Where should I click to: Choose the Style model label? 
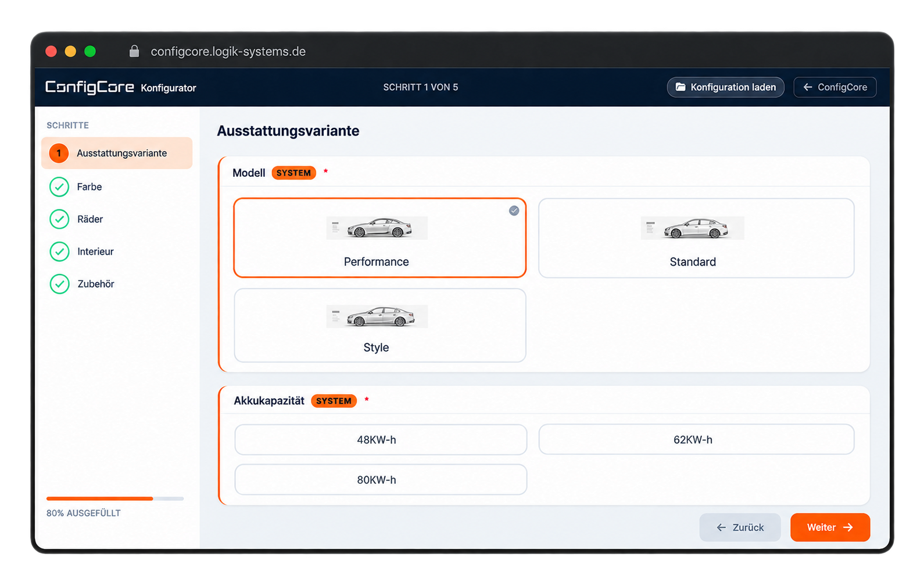[x=376, y=347]
